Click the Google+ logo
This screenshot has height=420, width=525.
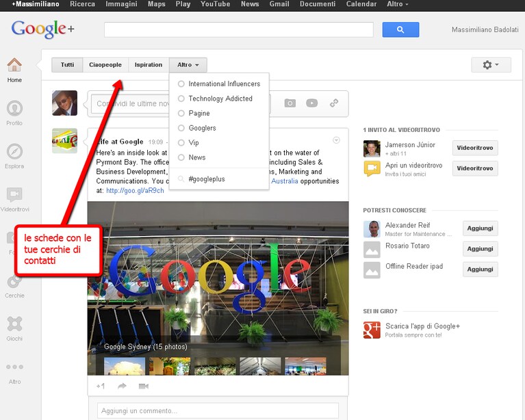click(43, 29)
